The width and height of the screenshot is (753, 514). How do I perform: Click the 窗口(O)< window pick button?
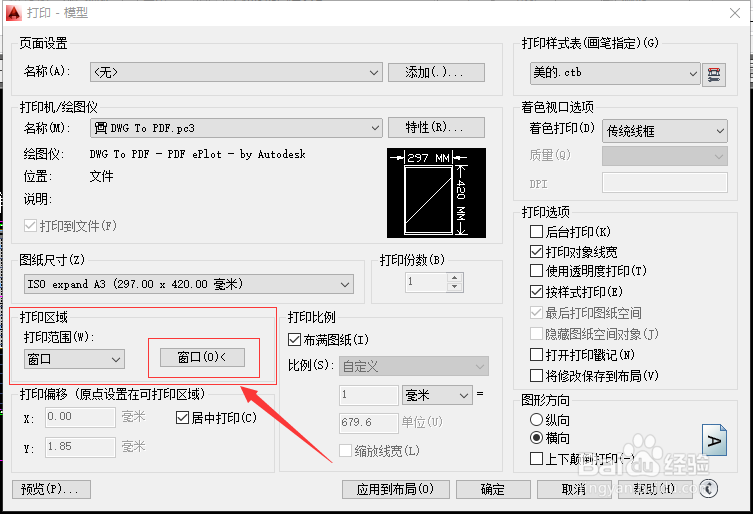pos(202,357)
